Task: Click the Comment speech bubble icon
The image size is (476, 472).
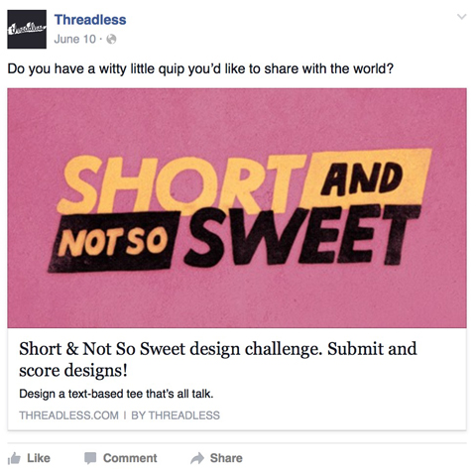Action: point(90,458)
